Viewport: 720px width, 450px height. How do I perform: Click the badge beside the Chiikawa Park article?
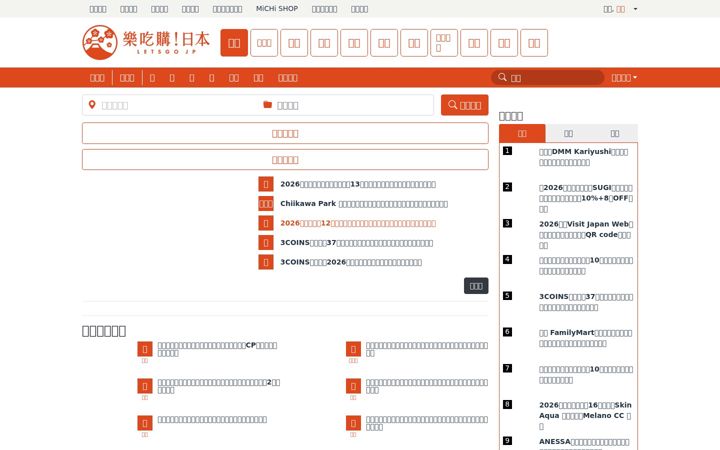click(x=266, y=203)
